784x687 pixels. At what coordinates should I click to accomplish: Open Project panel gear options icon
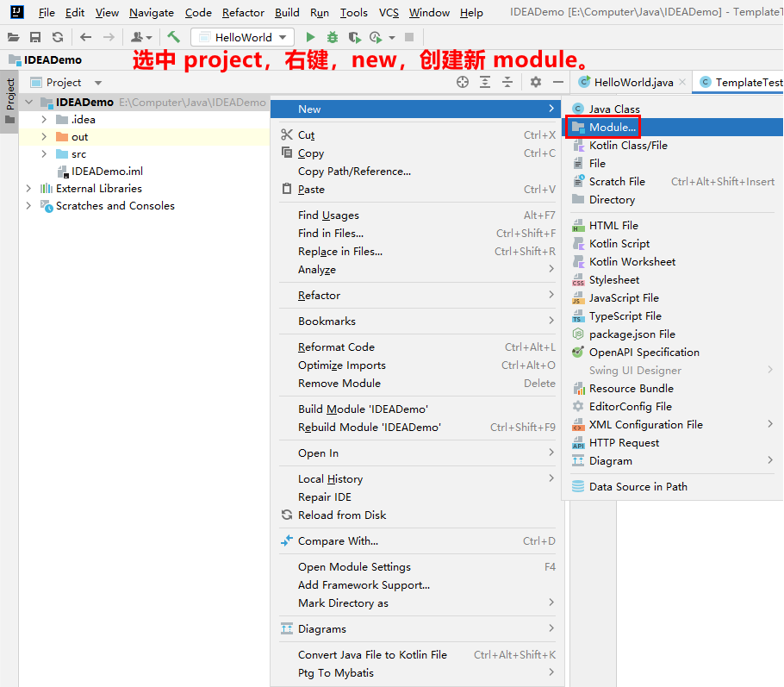[x=536, y=82]
